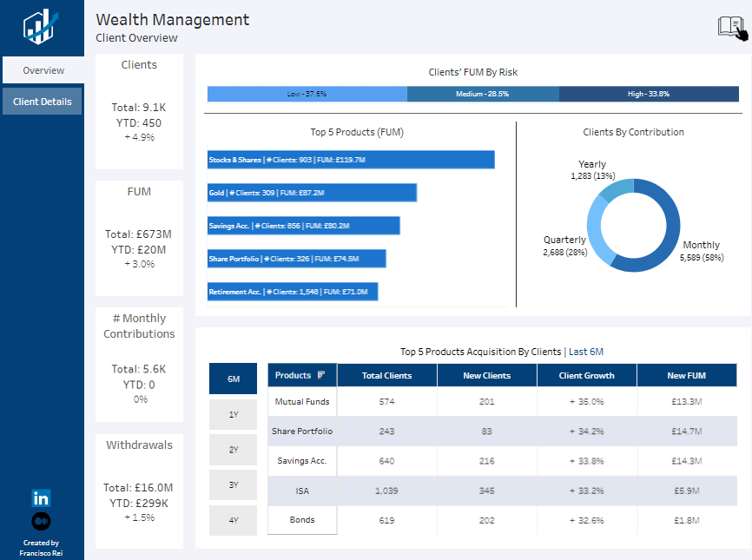Open the Client Details page
This screenshot has width=752, height=560.
coord(43,102)
